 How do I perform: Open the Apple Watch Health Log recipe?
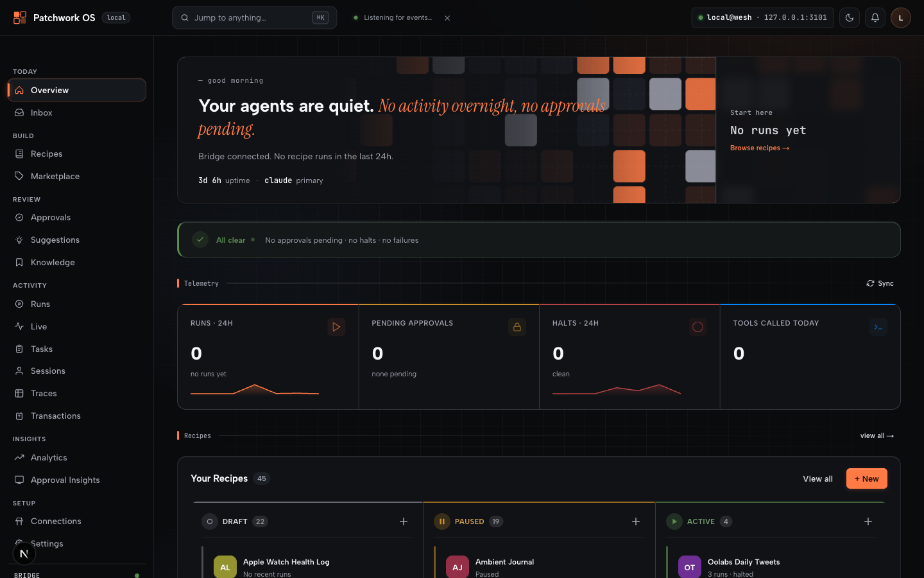(x=308, y=565)
